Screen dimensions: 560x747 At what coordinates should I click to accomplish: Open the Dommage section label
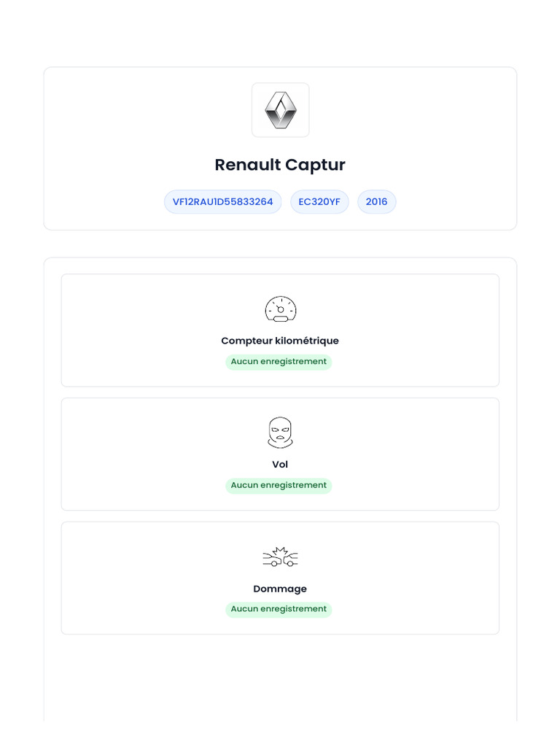coord(280,589)
